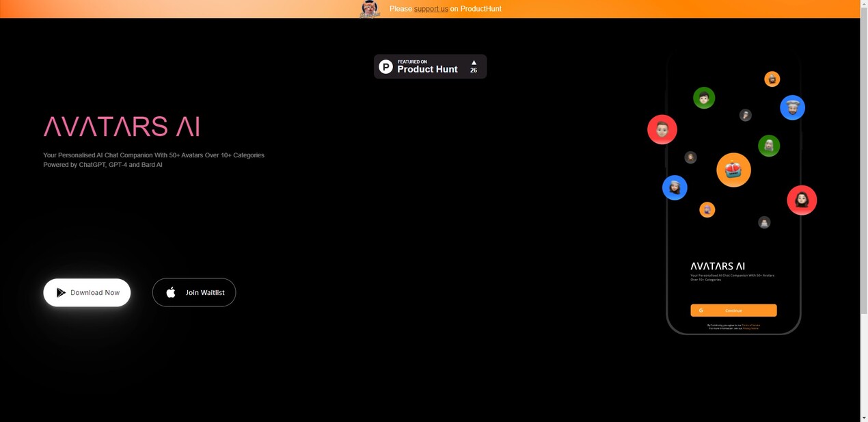Open the Terms of Service link in phone
Image resolution: width=868 pixels, height=422 pixels.
tap(750, 325)
